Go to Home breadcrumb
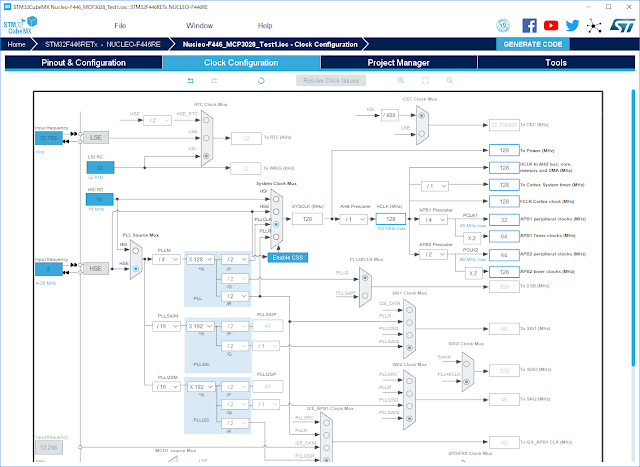Viewport: 640px width, 467px height. [x=16, y=44]
